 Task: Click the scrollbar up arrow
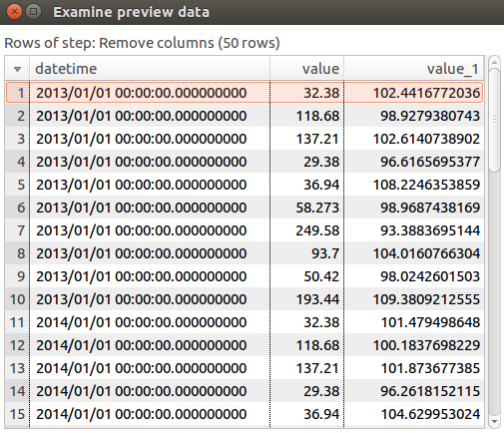click(494, 62)
